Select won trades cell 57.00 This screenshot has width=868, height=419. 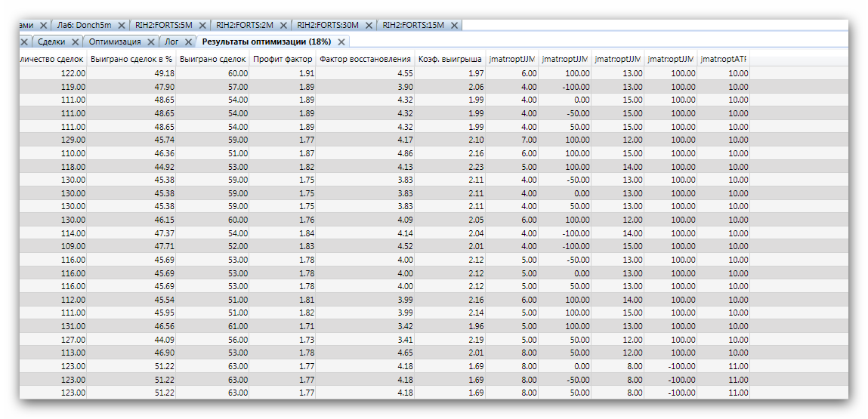[x=213, y=86]
